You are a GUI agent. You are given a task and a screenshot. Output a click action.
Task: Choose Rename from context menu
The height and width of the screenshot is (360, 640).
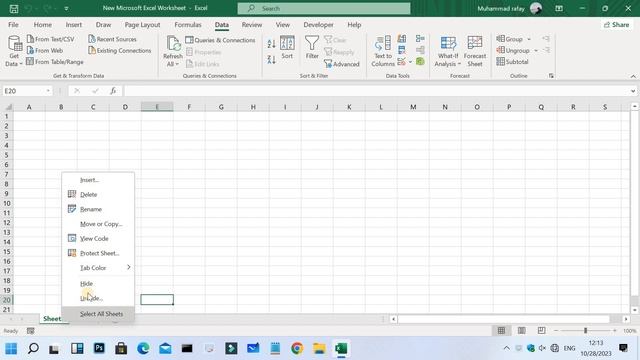pyautogui.click(x=98, y=209)
